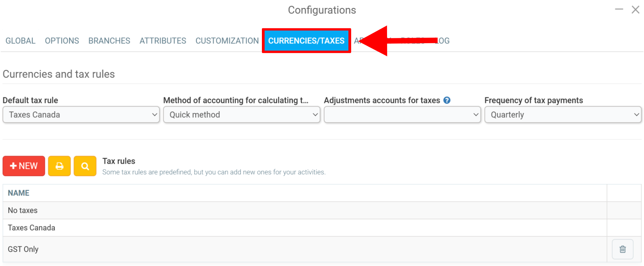Close the Configurations dialog
The image size is (644, 266).
point(635,10)
